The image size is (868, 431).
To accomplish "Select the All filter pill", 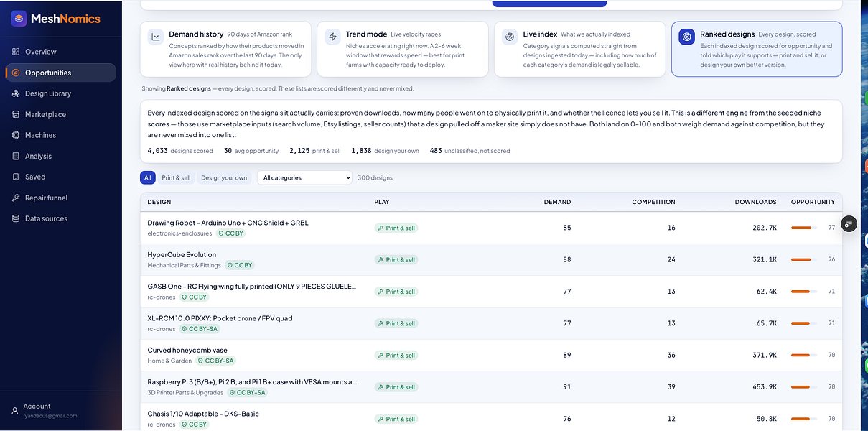I will [x=148, y=177].
